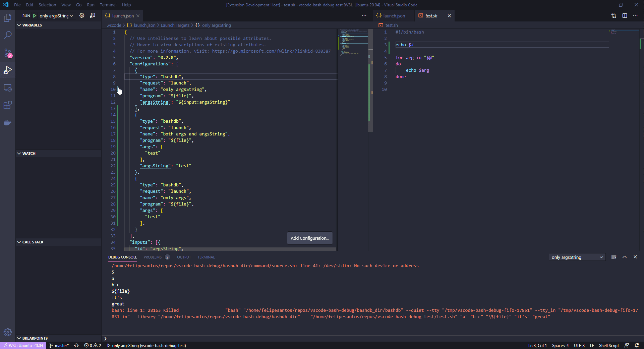644x349 pixels.
Task: Switch to the OUTPUT panel tab
Action: point(184,257)
